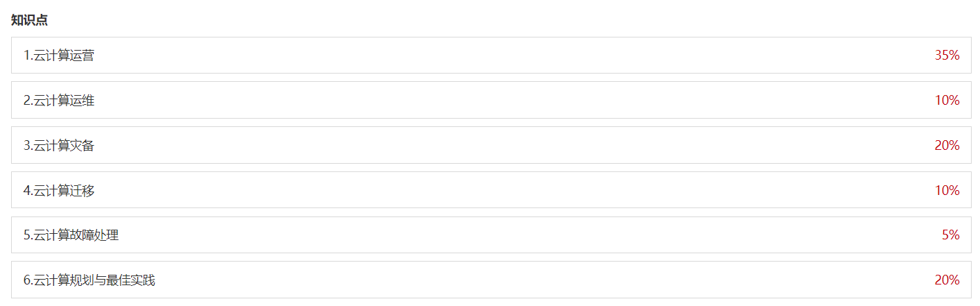
Task: Click the number 1 prefix before 云计算运营
Action: point(27,56)
